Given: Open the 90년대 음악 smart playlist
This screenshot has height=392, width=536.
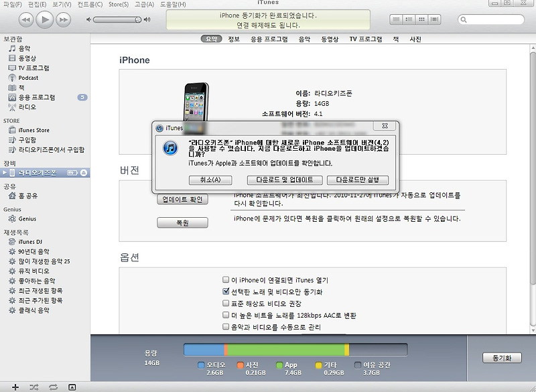Looking at the screenshot, I should [x=33, y=251].
